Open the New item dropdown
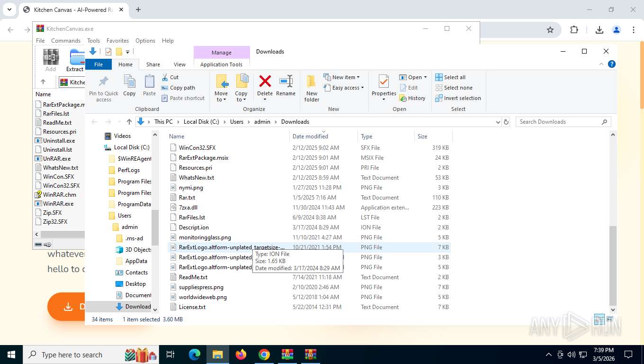 tap(341, 77)
